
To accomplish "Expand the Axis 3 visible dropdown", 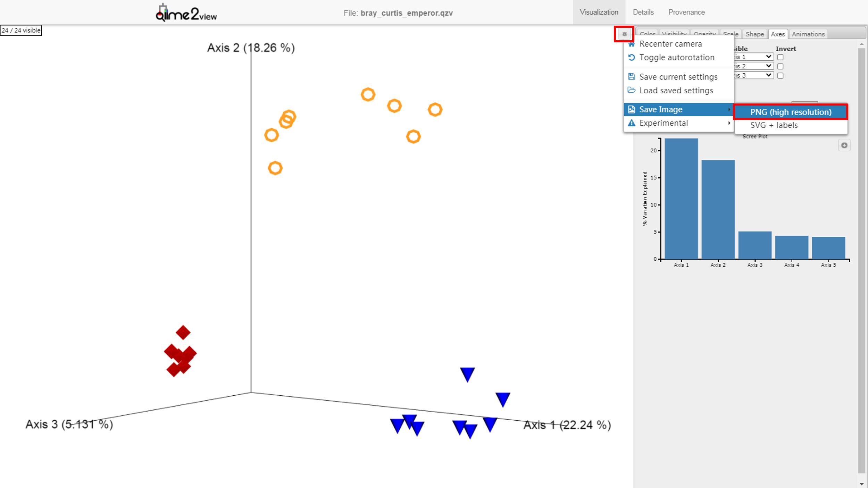I will (753, 75).
